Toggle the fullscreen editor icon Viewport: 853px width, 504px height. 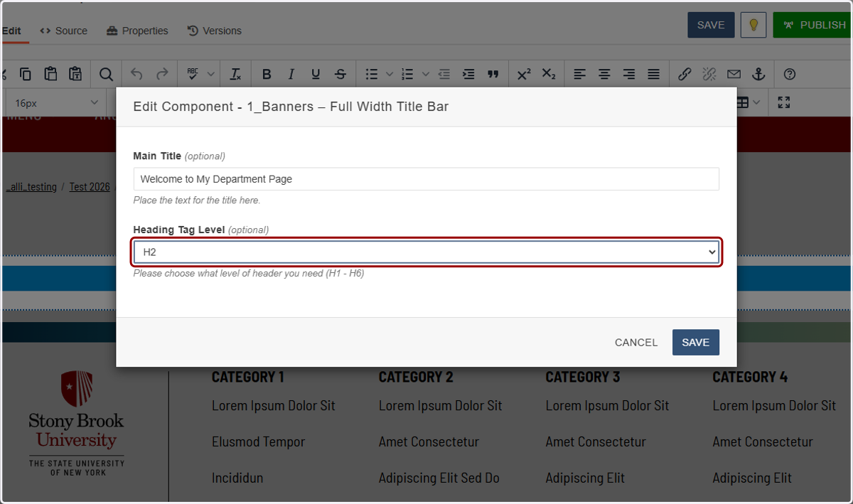(x=784, y=102)
